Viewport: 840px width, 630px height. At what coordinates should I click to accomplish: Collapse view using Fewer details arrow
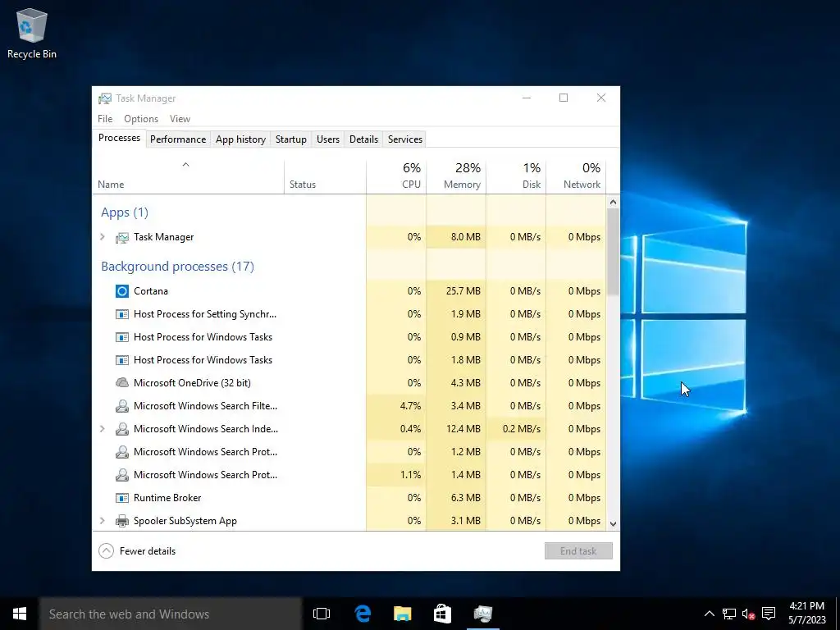coord(106,550)
